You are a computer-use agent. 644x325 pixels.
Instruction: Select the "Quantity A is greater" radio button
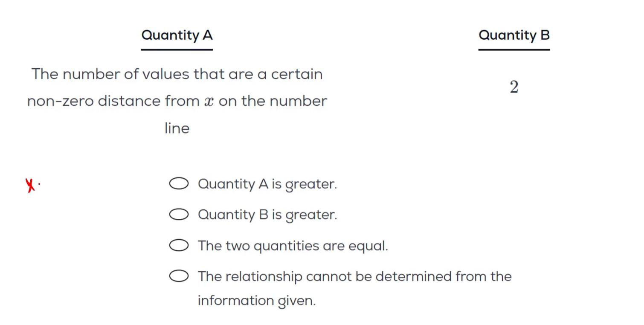click(179, 184)
